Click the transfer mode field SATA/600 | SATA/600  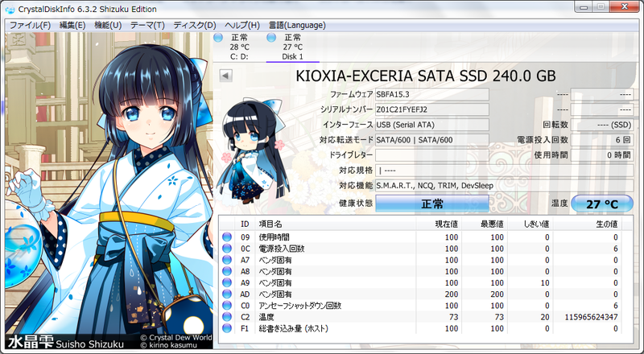(432, 140)
